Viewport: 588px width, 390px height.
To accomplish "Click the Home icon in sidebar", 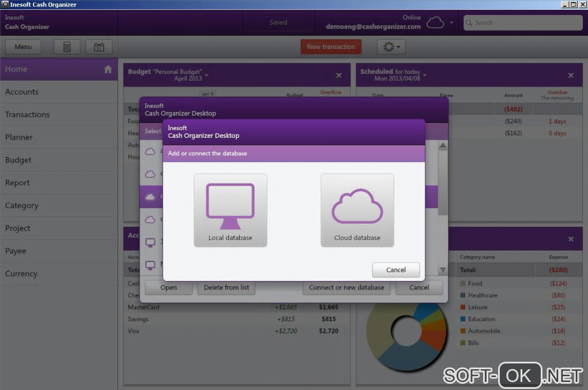I will (108, 69).
